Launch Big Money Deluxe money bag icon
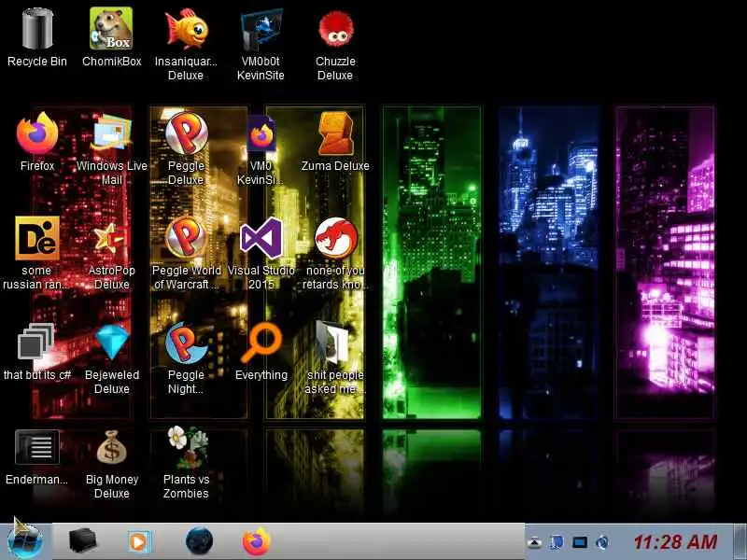747x560 pixels. (x=111, y=447)
